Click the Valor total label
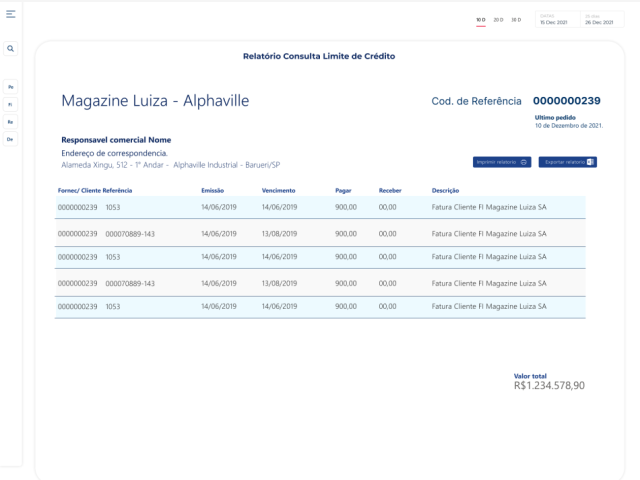640x480 pixels. pos(530,376)
